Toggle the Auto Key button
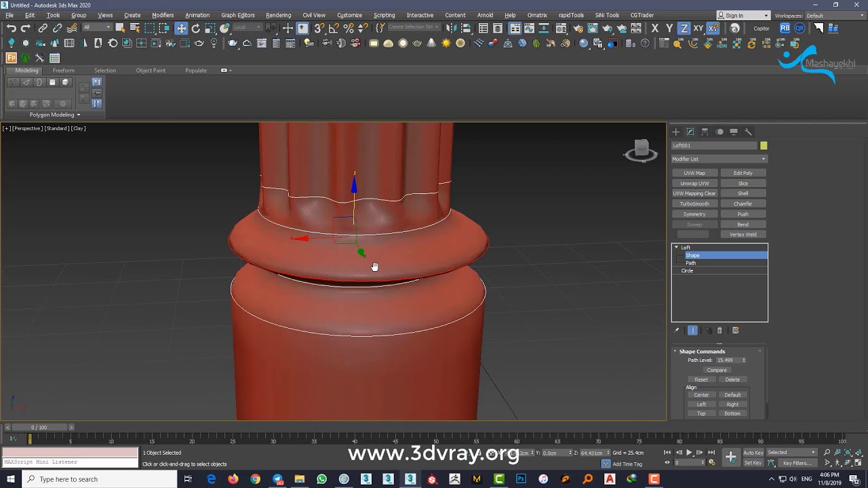The width and height of the screenshot is (868, 488). click(753, 453)
